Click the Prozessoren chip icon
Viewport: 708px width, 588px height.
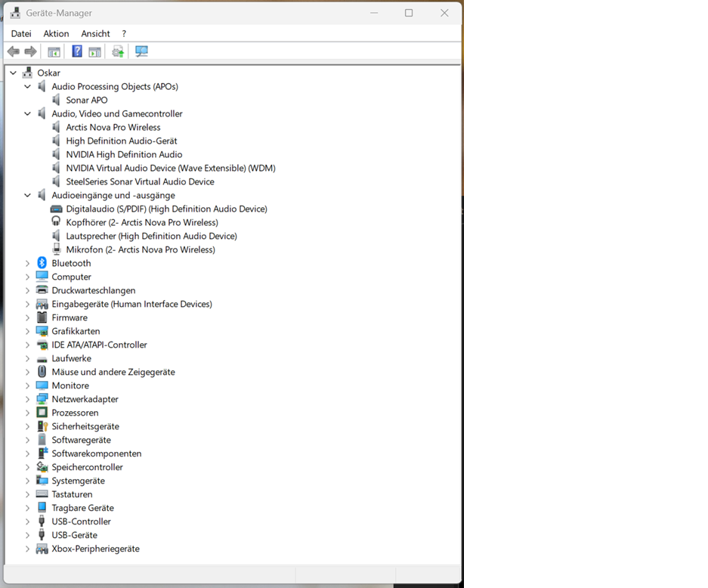[42, 413]
